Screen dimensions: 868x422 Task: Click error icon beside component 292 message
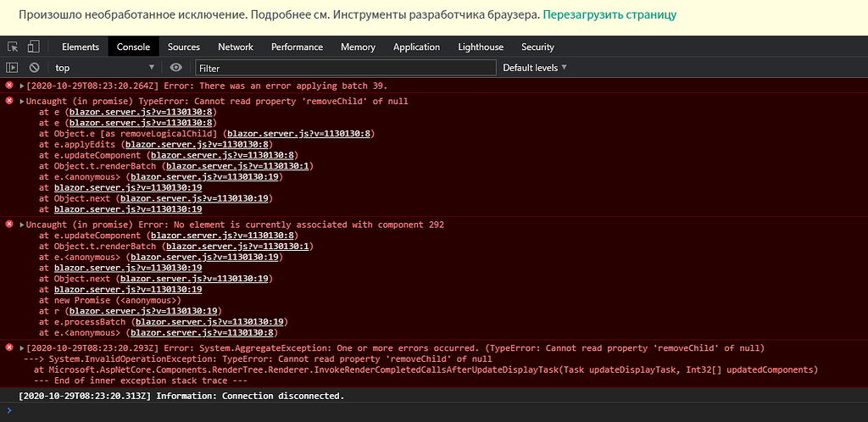9,225
